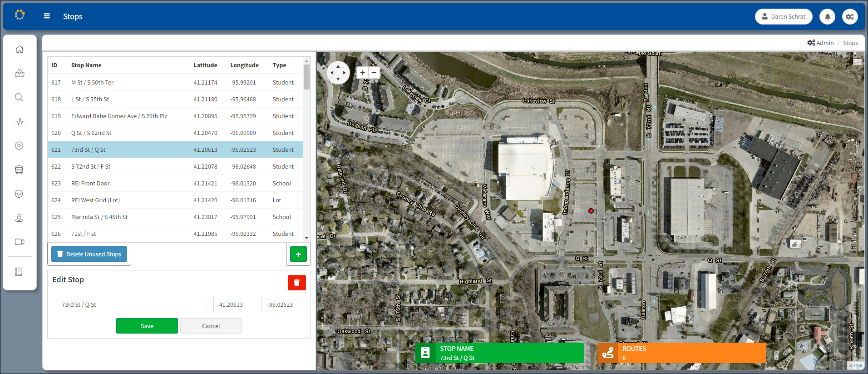Select Marinda St / S 45th St row
This screenshot has width=868, height=374.
[x=175, y=217]
